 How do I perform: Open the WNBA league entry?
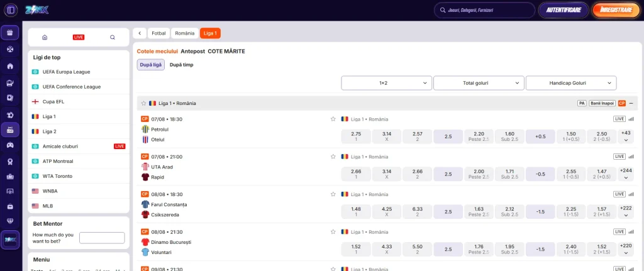[x=79, y=191]
